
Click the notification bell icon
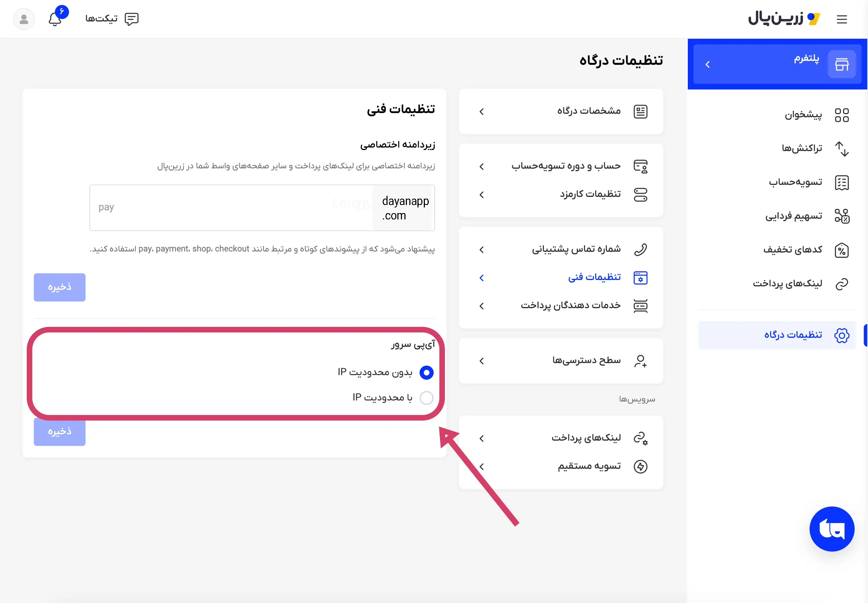56,19
